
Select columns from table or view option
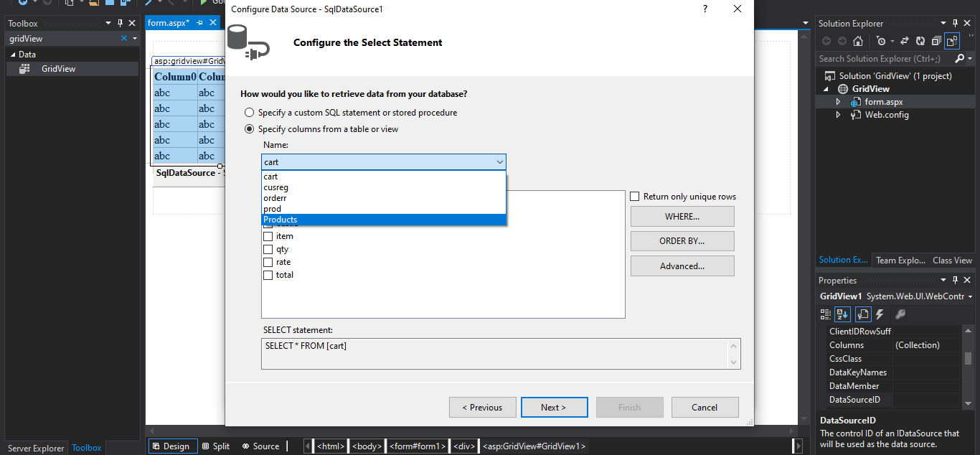click(249, 129)
